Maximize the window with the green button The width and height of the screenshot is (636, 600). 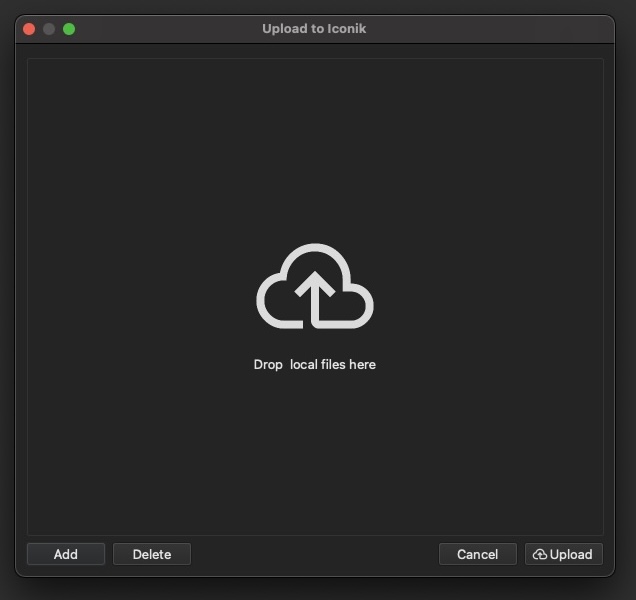[x=69, y=29]
